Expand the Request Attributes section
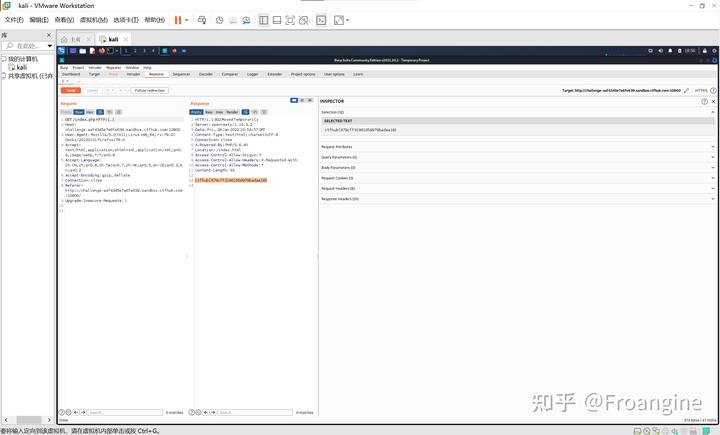720x435 pixels. coord(518,147)
